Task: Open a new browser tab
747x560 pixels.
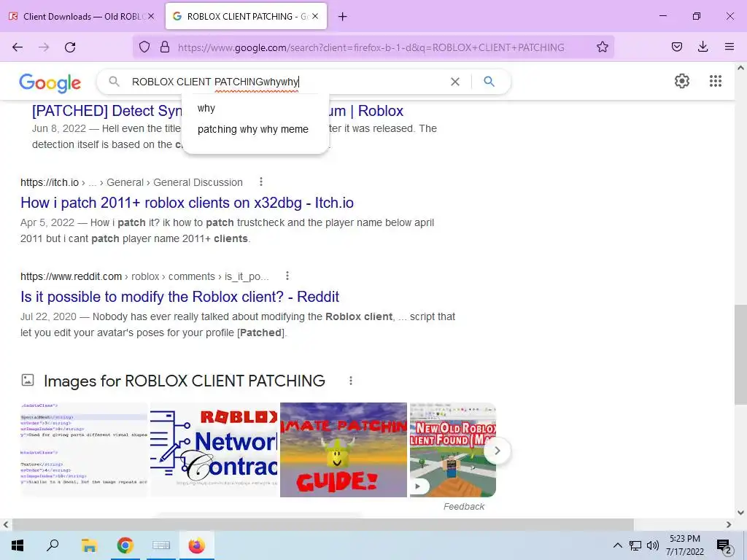Action: point(343,17)
